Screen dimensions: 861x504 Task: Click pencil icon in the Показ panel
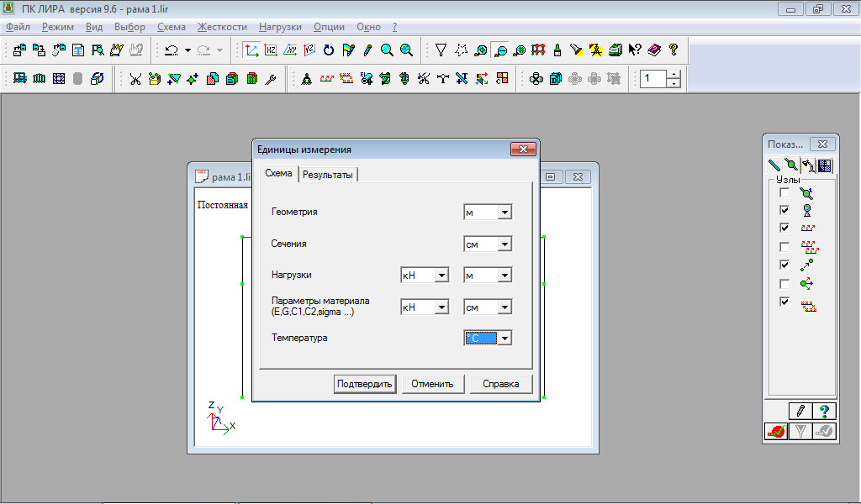800,410
